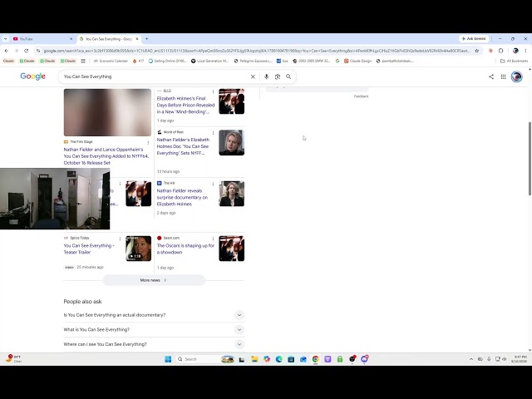Bookmark this page with the star icon
The image size is (532, 399).
[x=476, y=51]
